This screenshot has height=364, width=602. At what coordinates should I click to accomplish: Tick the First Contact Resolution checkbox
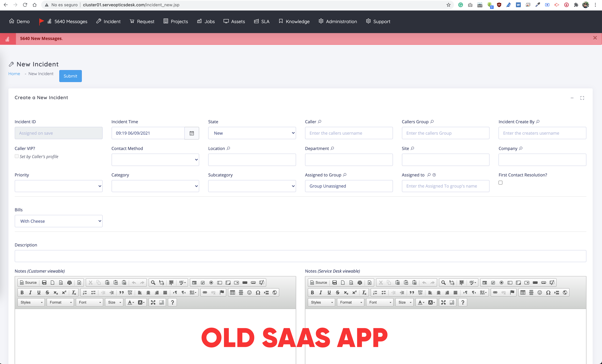coord(500,183)
